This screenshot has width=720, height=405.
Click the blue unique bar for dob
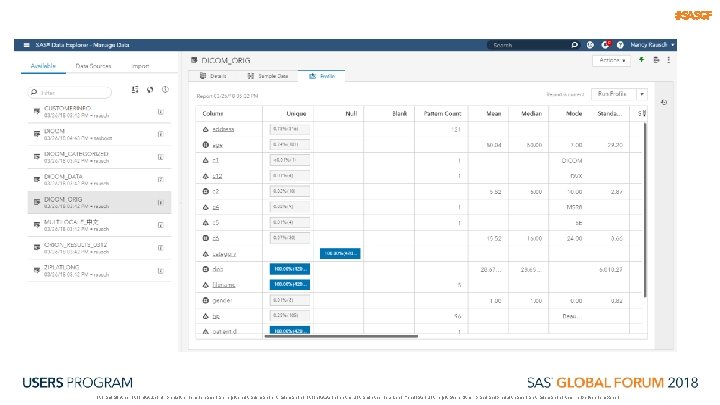[290, 269]
